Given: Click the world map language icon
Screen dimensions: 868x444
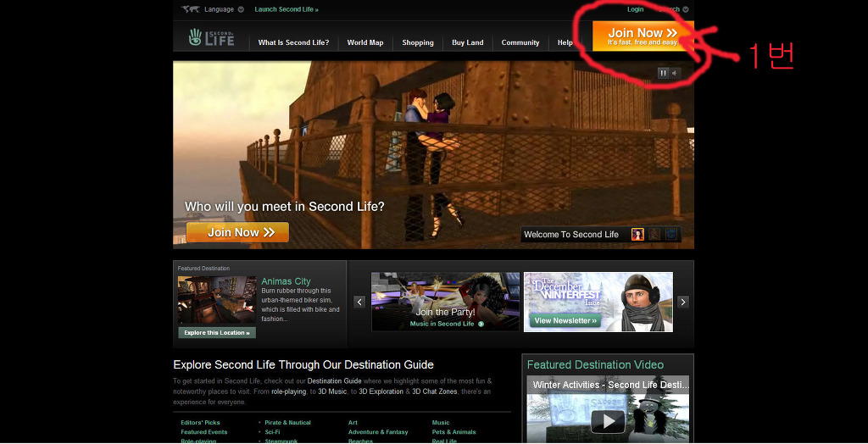Looking at the screenshot, I should tap(191, 9).
